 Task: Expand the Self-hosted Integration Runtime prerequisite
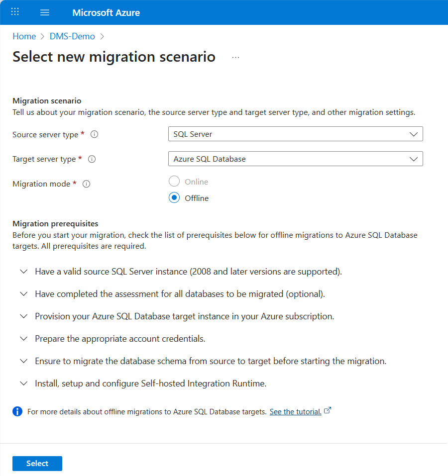pos(23,383)
